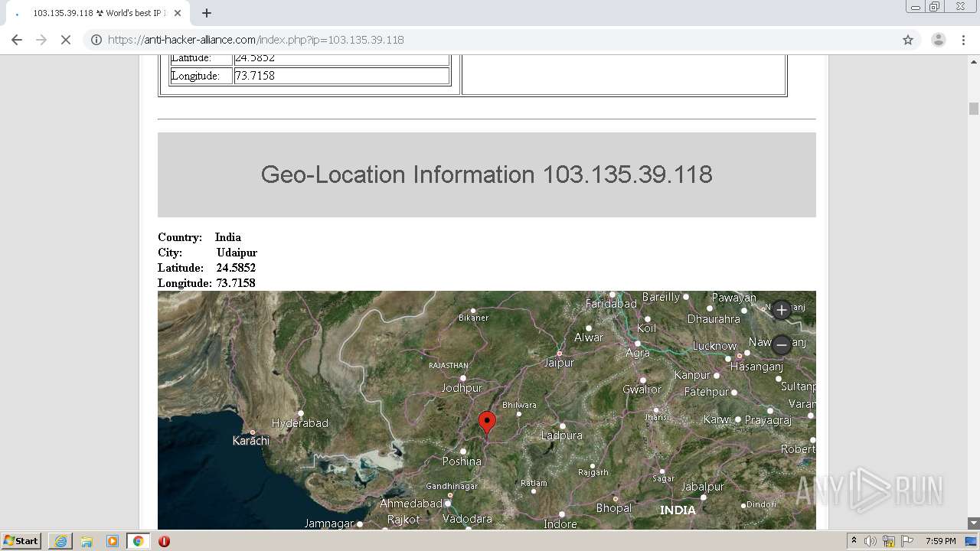
Task: Open Internet Explorer from taskbar
Action: click(x=60, y=541)
